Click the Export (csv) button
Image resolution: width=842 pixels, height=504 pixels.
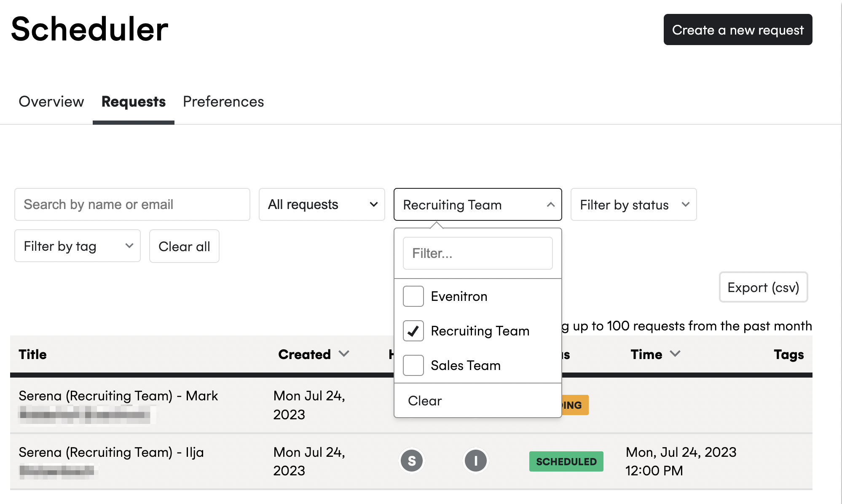tap(763, 287)
